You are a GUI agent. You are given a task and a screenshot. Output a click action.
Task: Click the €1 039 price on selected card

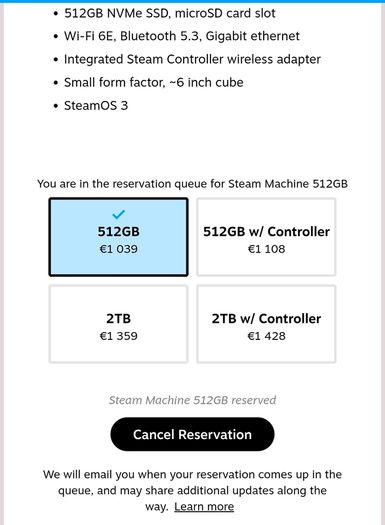[119, 249]
